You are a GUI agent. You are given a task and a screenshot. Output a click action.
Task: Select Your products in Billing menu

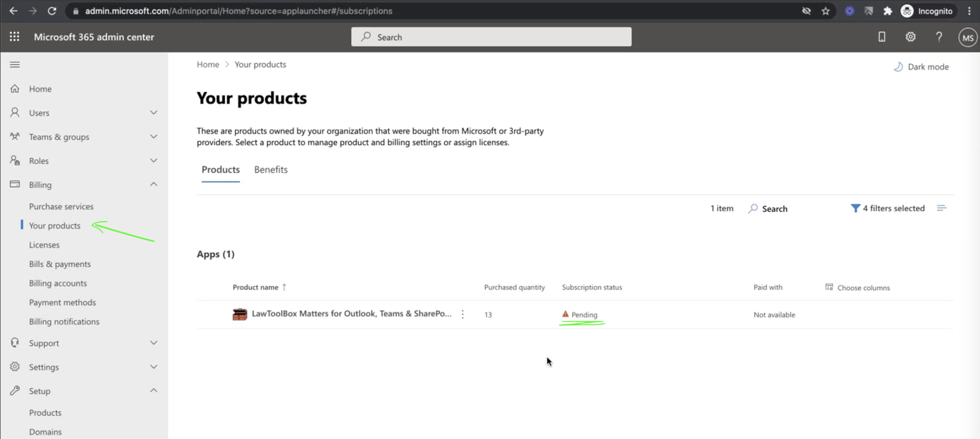(55, 225)
